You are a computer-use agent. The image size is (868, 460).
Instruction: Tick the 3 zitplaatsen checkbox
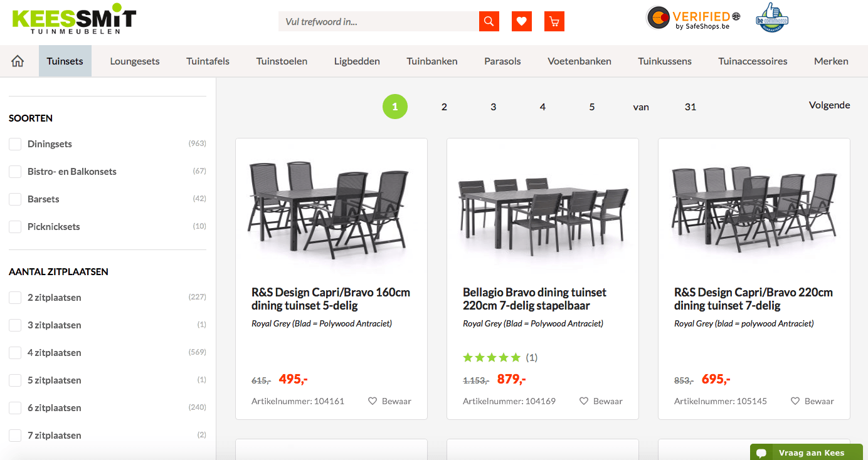(15, 325)
